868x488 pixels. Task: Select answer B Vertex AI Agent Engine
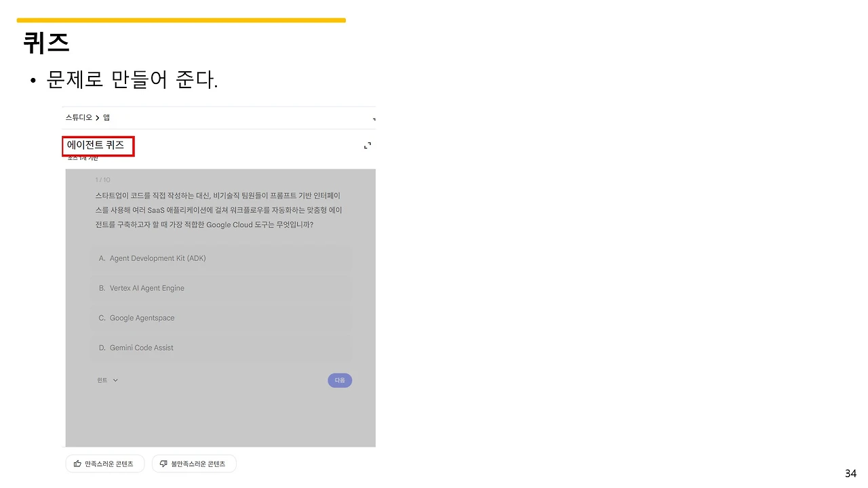(x=220, y=288)
